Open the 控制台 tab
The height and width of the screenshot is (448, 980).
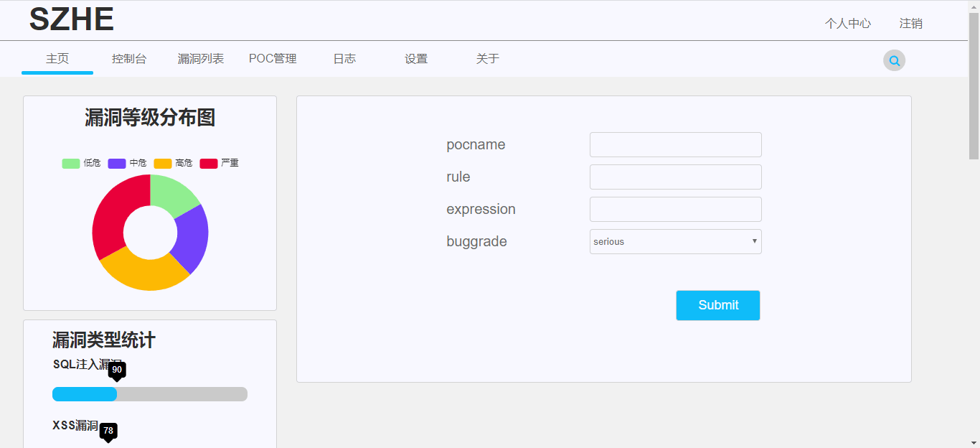[x=129, y=59]
